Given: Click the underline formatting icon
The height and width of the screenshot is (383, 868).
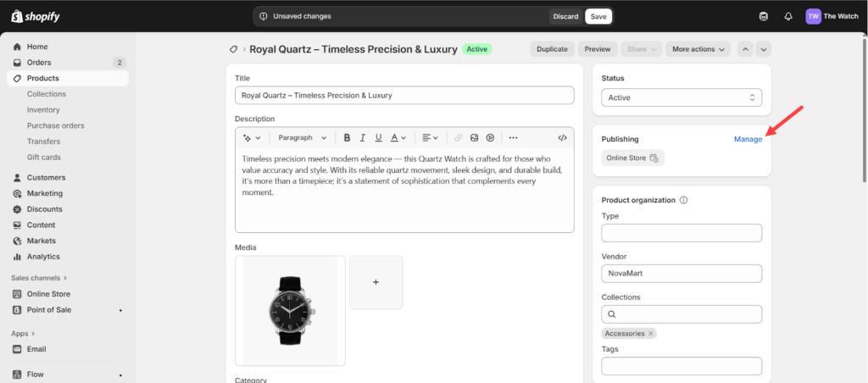Looking at the screenshot, I should click(x=378, y=137).
